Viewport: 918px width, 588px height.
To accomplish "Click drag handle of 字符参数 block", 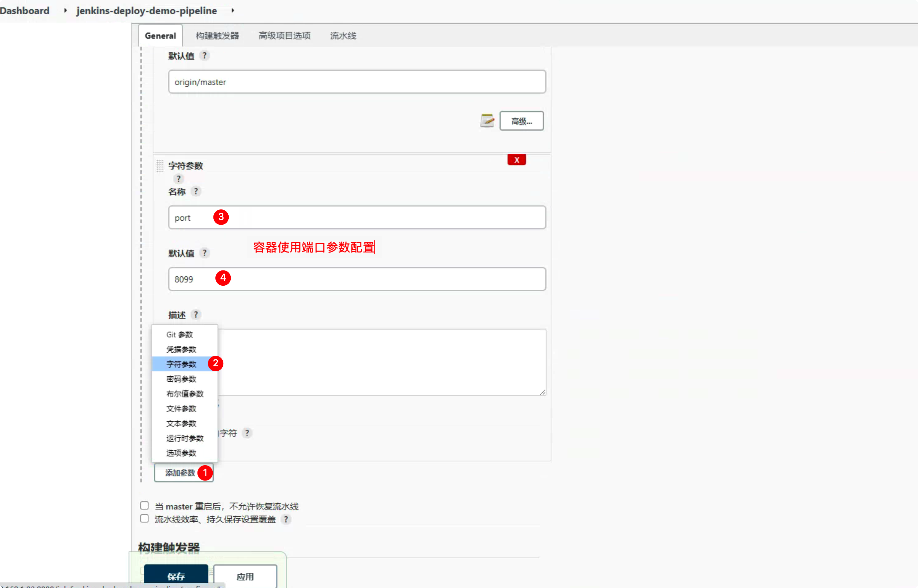I will tap(160, 166).
